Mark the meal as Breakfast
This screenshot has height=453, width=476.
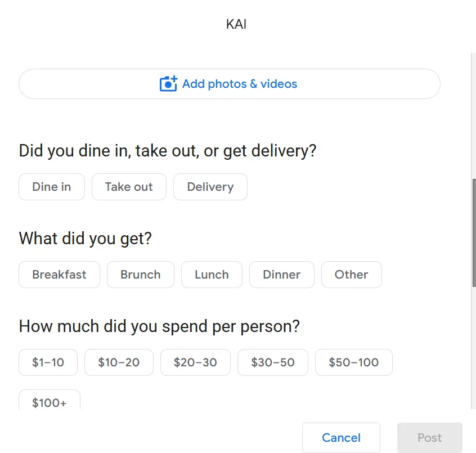(59, 275)
